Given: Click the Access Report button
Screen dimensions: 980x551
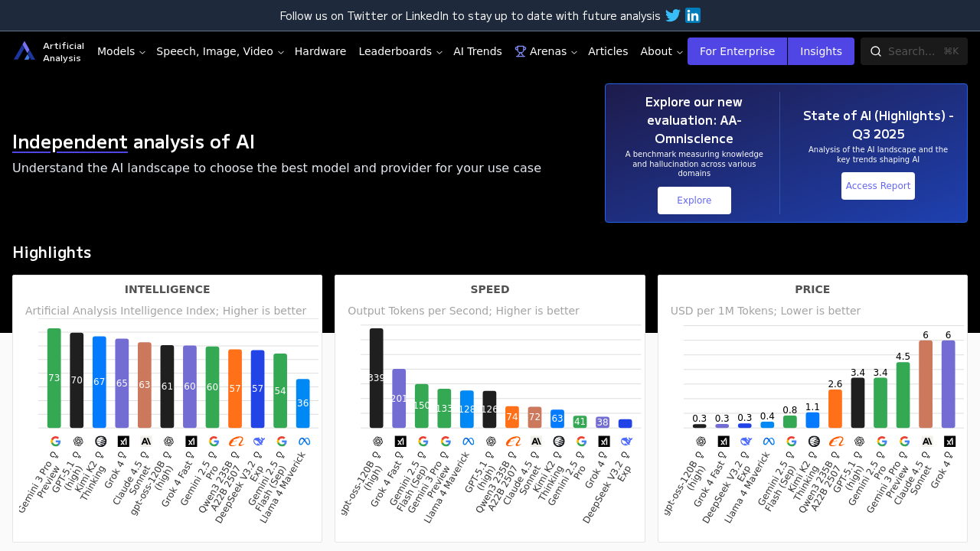Looking at the screenshot, I should (877, 185).
